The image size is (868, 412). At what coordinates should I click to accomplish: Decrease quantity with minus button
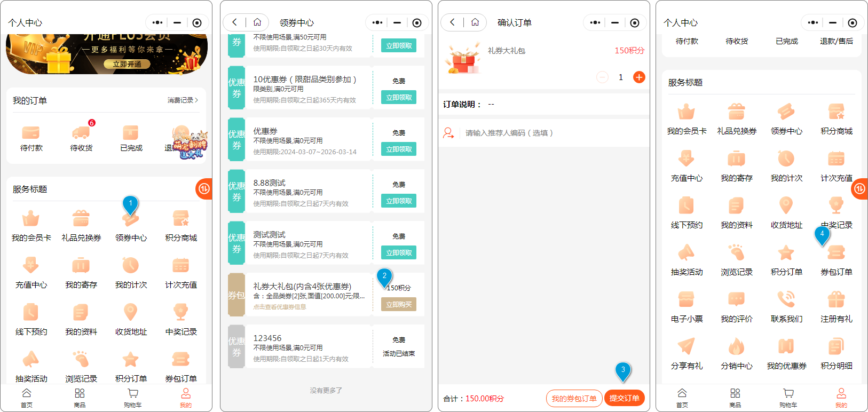pyautogui.click(x=602, y=77)
